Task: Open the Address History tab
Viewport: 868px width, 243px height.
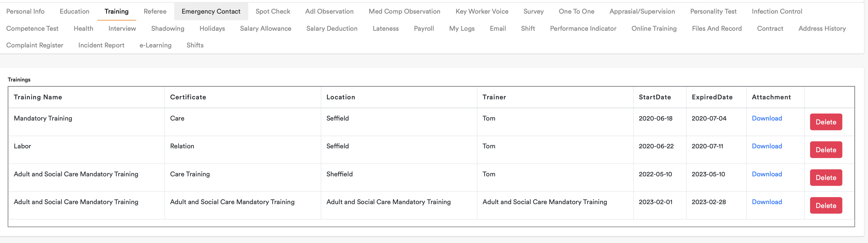Action: 822,29
